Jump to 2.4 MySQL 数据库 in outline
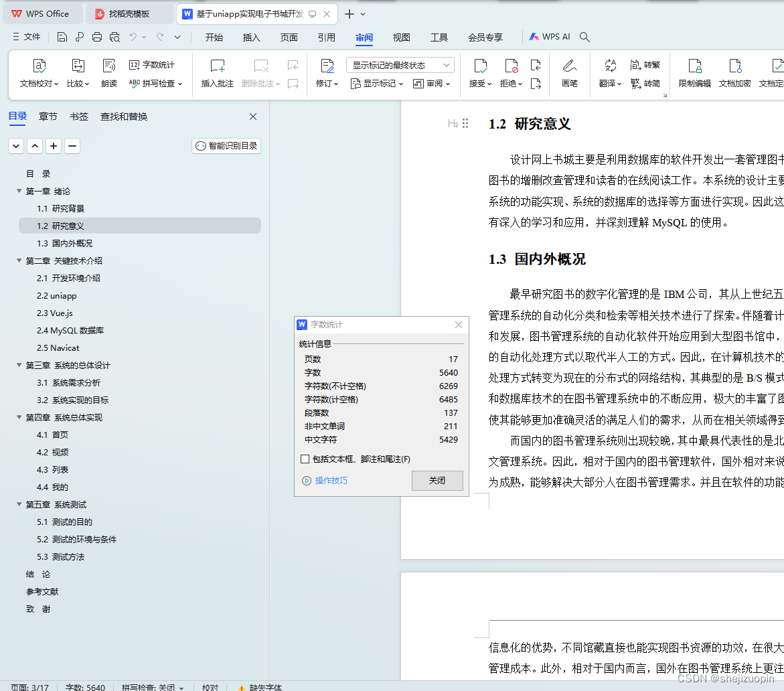The image size is (784, 691). 70,331
